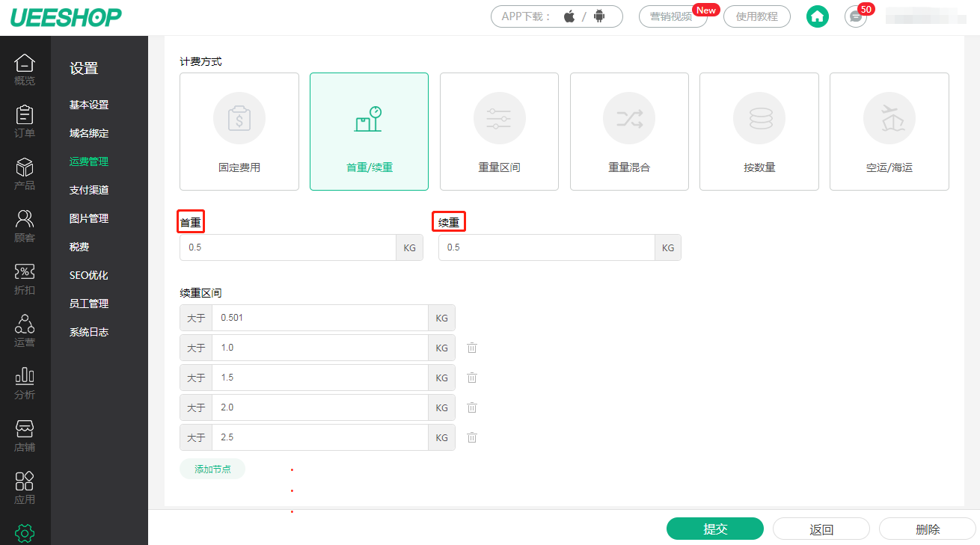
Task: Select the 固定费用 billing method card
Action: click(239, 132)
